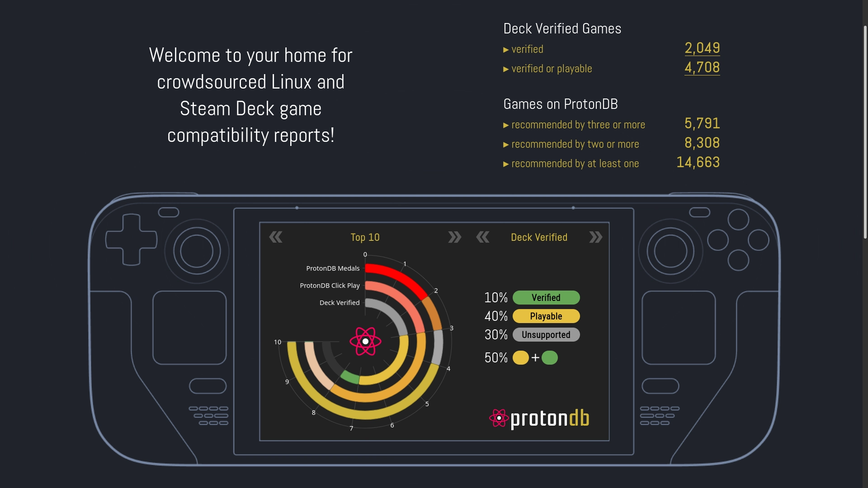Viewport: 868px width, 488px height.
Task: Toggle ProtonDB Click Play ring display
Action: [330, 286]
